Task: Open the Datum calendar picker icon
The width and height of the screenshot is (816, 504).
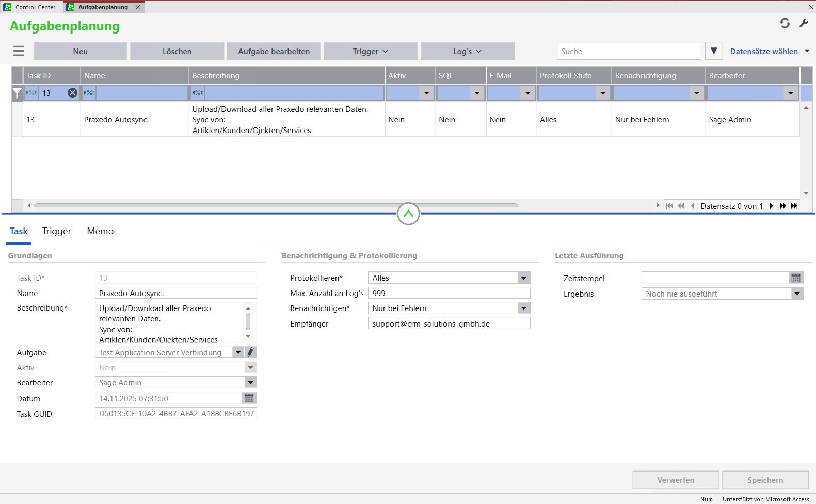Action: 249,398
